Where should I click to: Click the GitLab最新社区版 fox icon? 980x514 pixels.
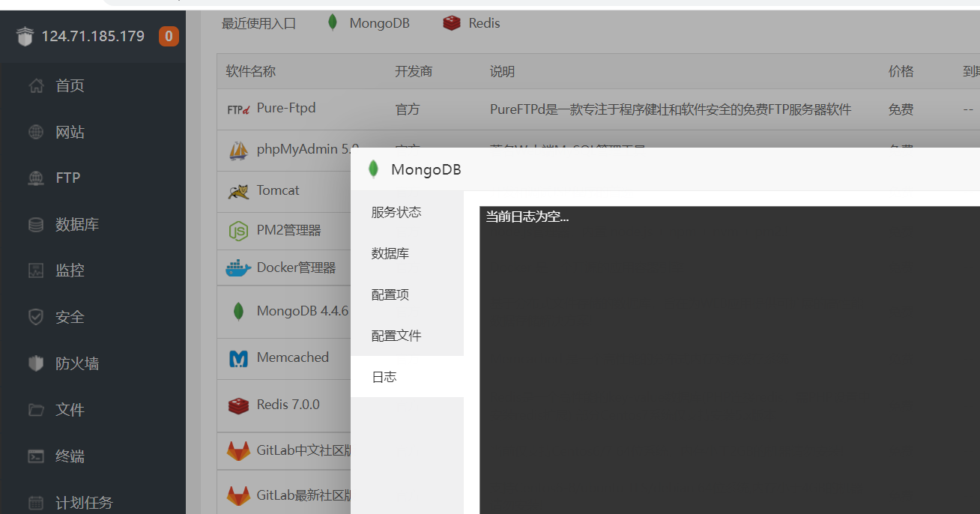(238, 496)
